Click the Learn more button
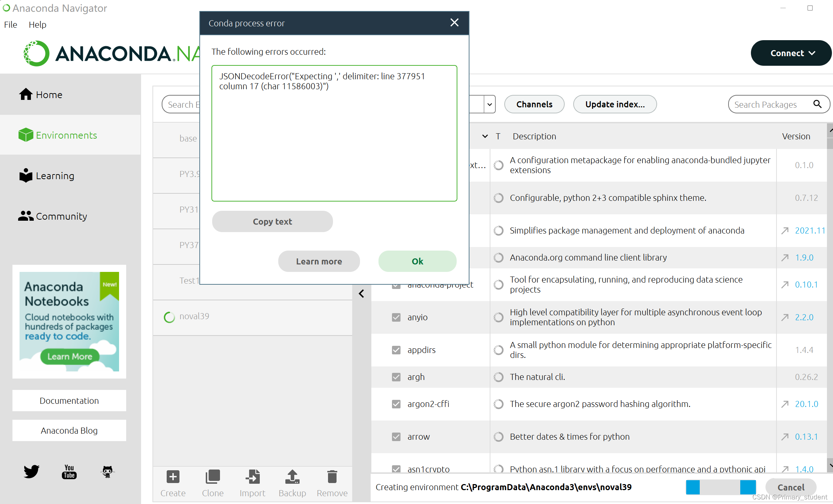Viewport: 833px width, 504px height. point(319,261)
